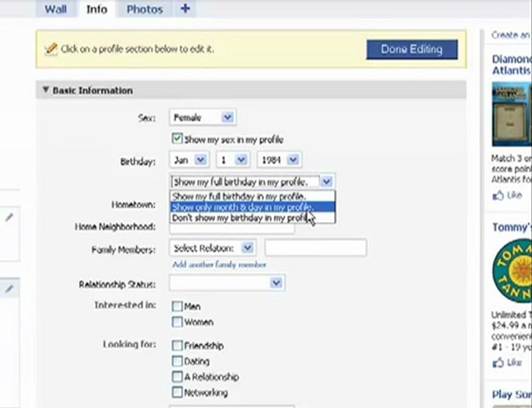Viewport: 532px width, 408px height.
Task: Collapse the Basic Information section
Action: (46, 90)
